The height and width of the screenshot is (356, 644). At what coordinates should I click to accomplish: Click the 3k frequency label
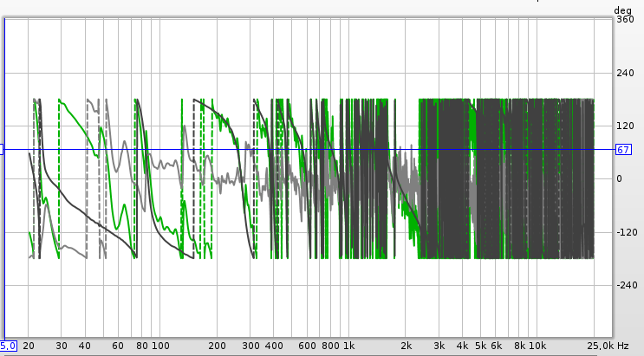point(439,346)
